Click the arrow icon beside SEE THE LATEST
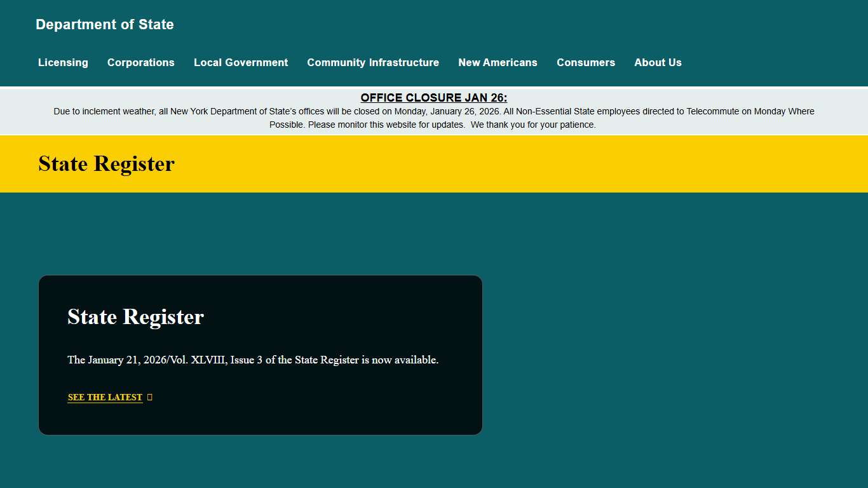868x488 pixels. pyautogui.click(x=150, y=396)
